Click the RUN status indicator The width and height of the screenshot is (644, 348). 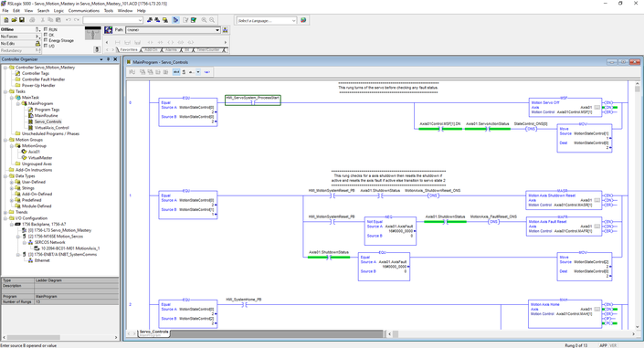click(50, 29)
